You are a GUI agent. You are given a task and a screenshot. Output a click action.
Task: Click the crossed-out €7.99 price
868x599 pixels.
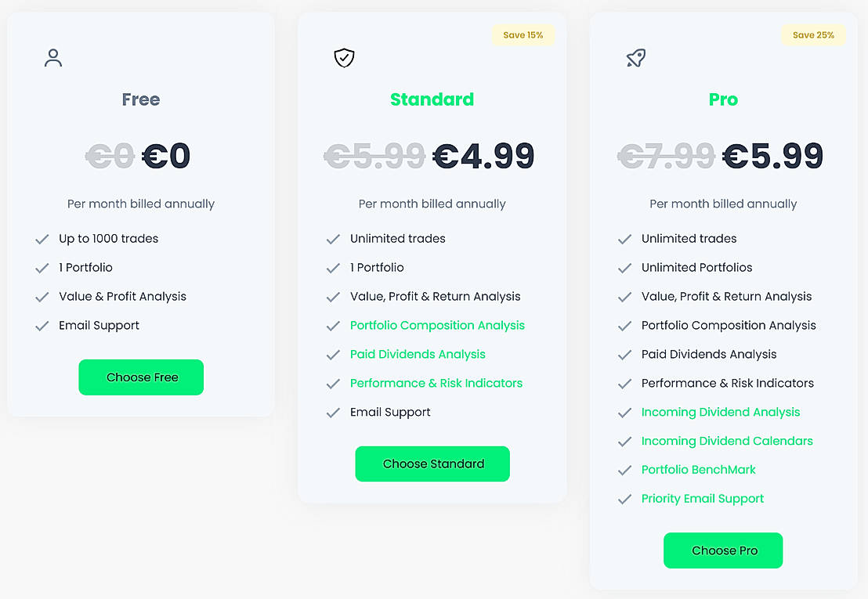point(666,157)
